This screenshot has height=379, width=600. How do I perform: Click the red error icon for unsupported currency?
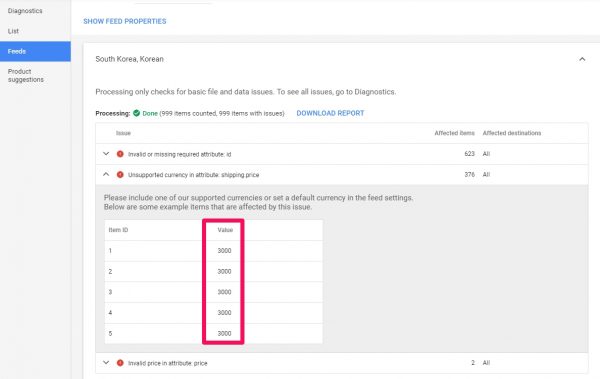point(120,175)
